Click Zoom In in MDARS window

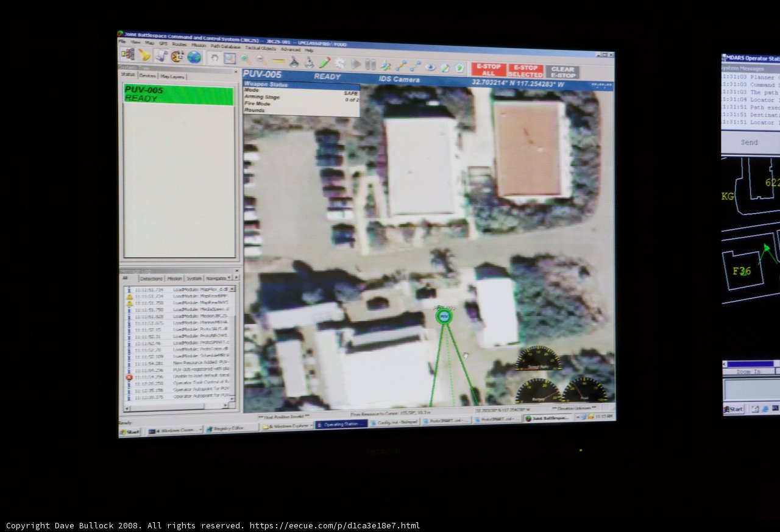748,371
